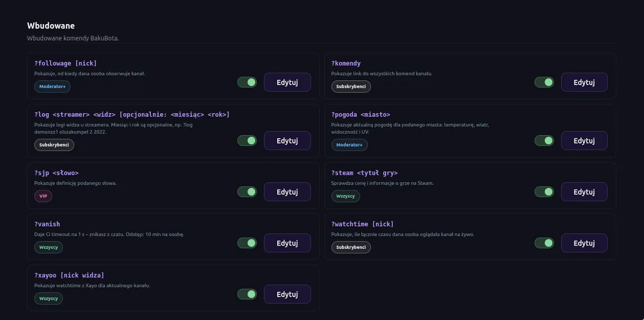Click the "?xayoo [nick widza]" command name
This screenshot has width=644, height=320.
[69, 275]
